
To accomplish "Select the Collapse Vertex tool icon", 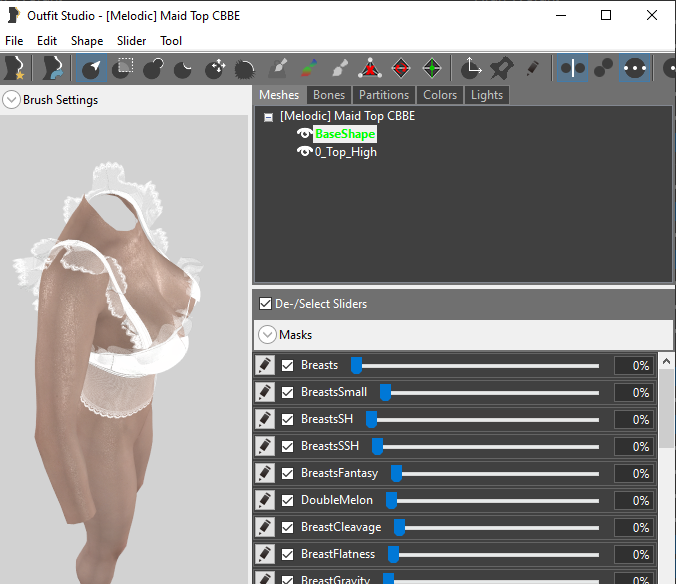I will pos(370,68).
